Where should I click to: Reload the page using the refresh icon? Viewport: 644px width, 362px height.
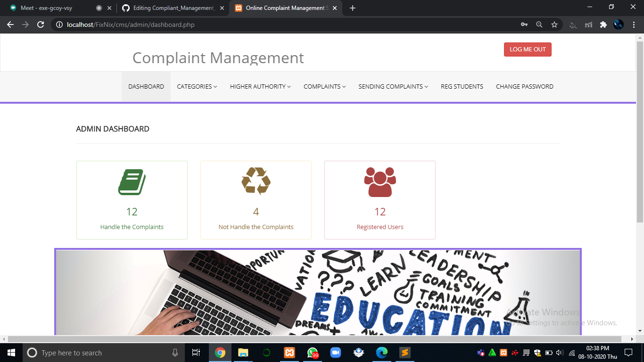[40, 25]
